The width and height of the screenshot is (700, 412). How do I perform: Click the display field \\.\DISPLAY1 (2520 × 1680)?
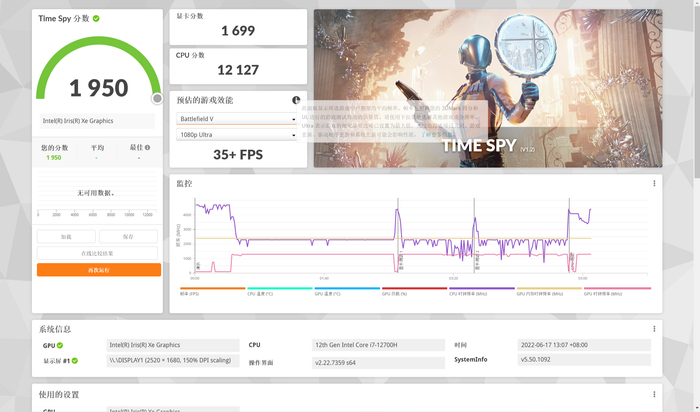[173, 360]
